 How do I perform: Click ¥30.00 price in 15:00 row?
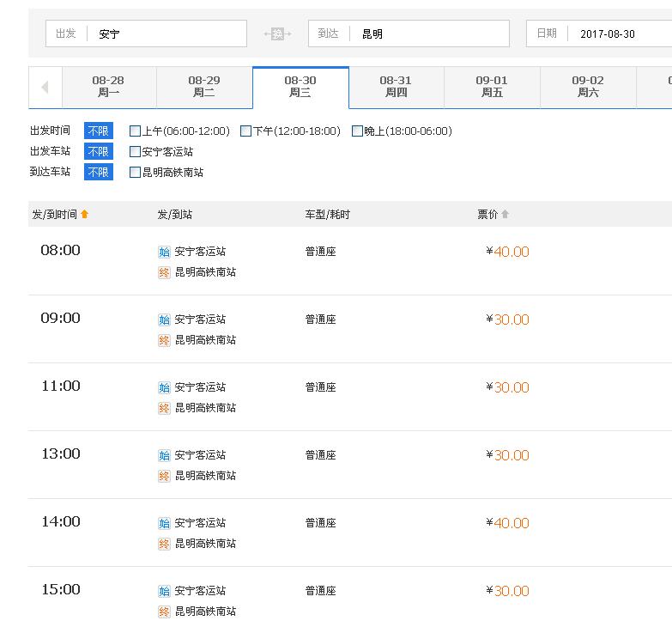508,591
